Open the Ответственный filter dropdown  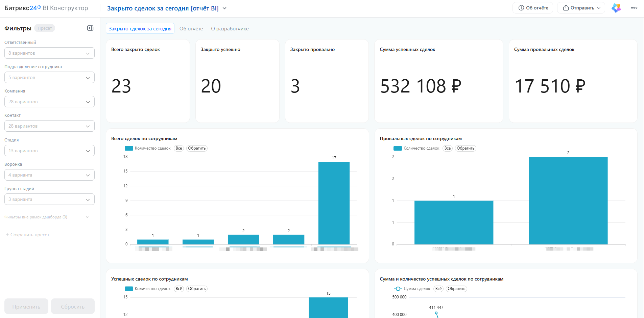(49, 53)
